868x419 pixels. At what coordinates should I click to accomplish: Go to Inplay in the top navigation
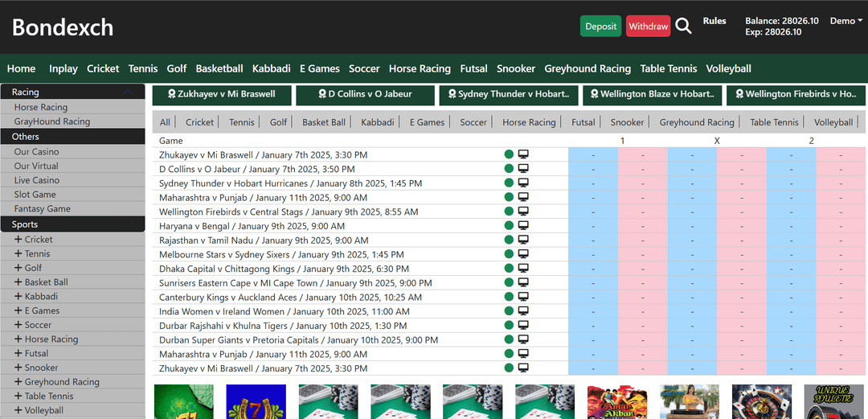point(63,68)
